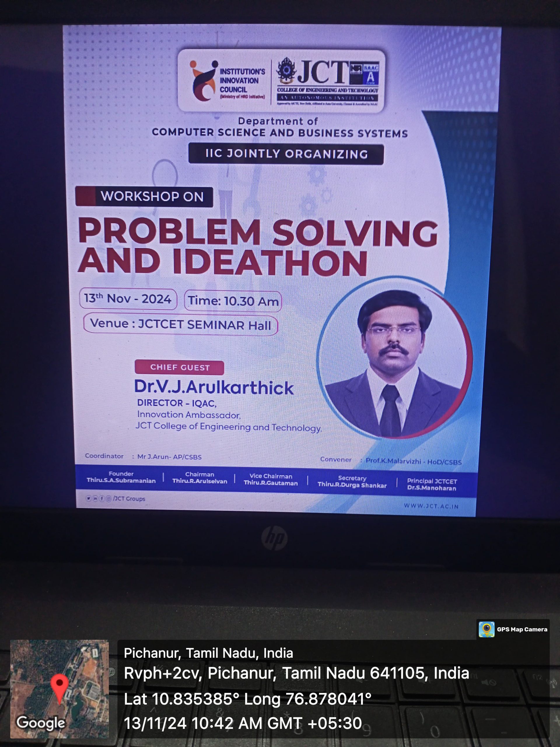Screen dimensions: 560x747
Task: Open the www.jct.ac.in website link
Action: pyautogui.click(x=431, y=506)
